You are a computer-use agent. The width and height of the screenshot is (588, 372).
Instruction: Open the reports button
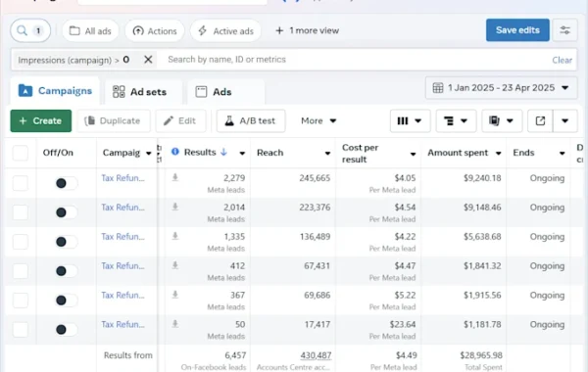[x=502, y=120]
